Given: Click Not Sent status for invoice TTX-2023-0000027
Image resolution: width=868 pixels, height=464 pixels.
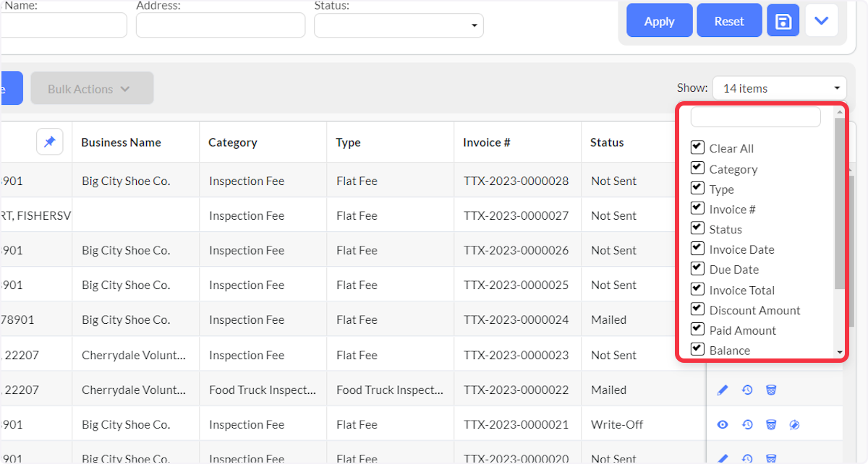Looking at the screenshot, I should tap(614, 215).
